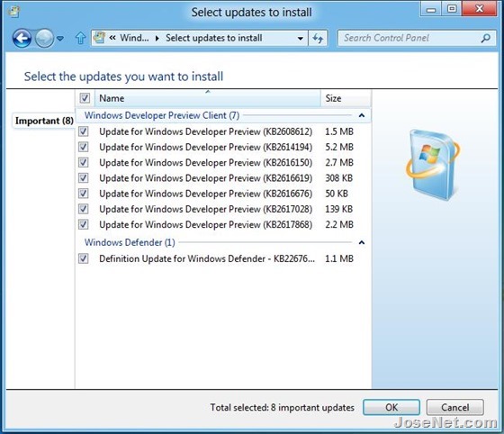Uncheck update KB2616619
The height and width of the screenshot is (434, 504).
click(x=83, y=177)
